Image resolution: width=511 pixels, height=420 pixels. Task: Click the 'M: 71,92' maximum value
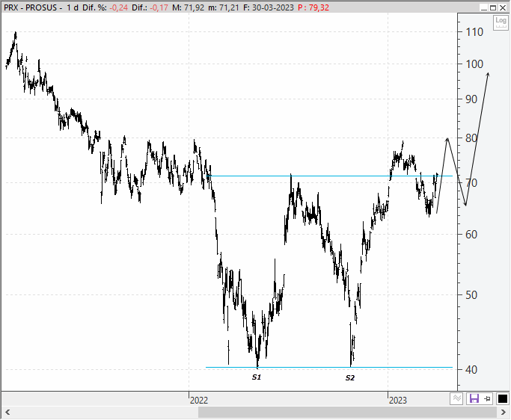[x=188, y=7]
